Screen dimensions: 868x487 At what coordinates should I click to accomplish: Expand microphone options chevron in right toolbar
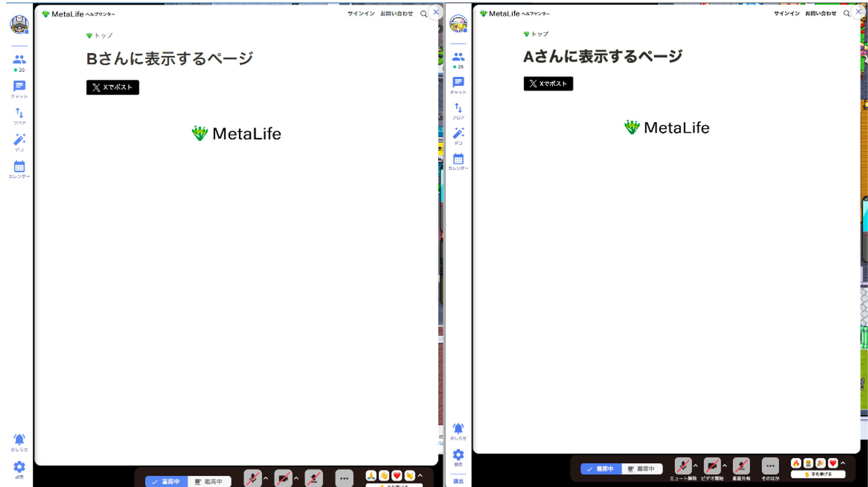point(695,465)
